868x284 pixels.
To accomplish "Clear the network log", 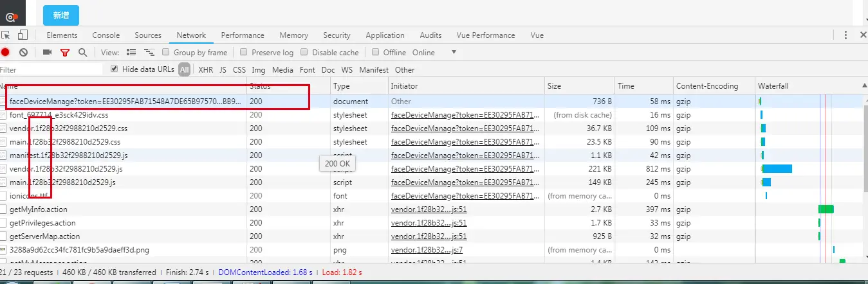I will pyautogui.click(x=23, y=52).
